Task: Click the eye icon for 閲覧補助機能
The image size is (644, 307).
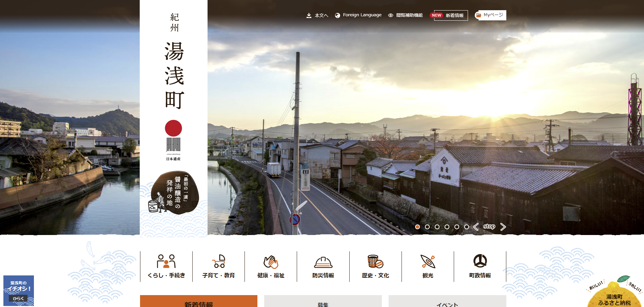Action: 391,15
